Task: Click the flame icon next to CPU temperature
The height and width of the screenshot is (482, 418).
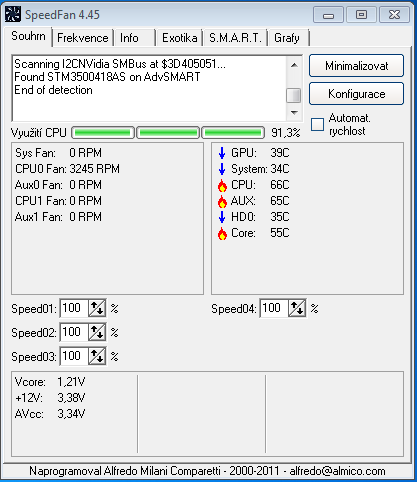Action: click(222, 185)
